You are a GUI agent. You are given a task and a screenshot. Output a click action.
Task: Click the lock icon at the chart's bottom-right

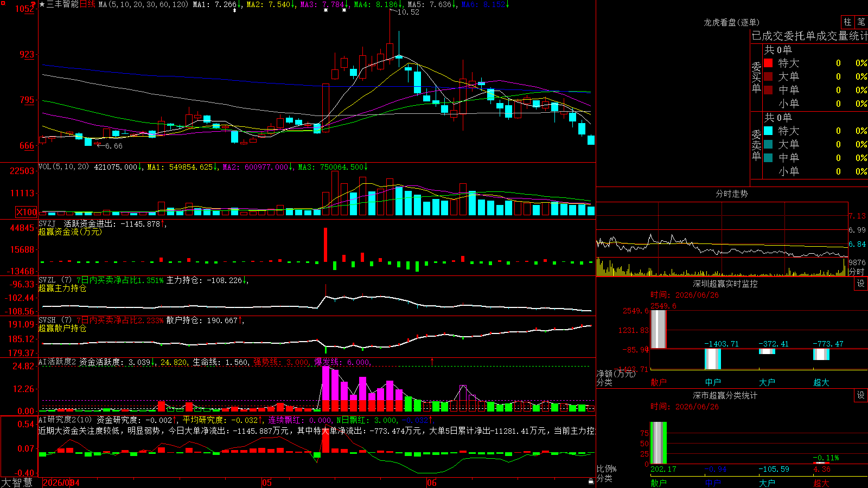point(591,481)
